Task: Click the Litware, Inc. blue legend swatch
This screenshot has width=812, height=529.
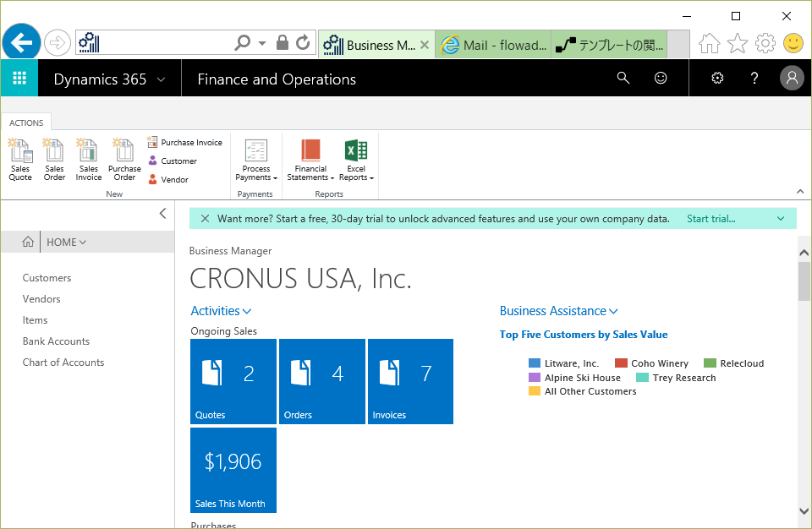Action: (x=535, y=363)
